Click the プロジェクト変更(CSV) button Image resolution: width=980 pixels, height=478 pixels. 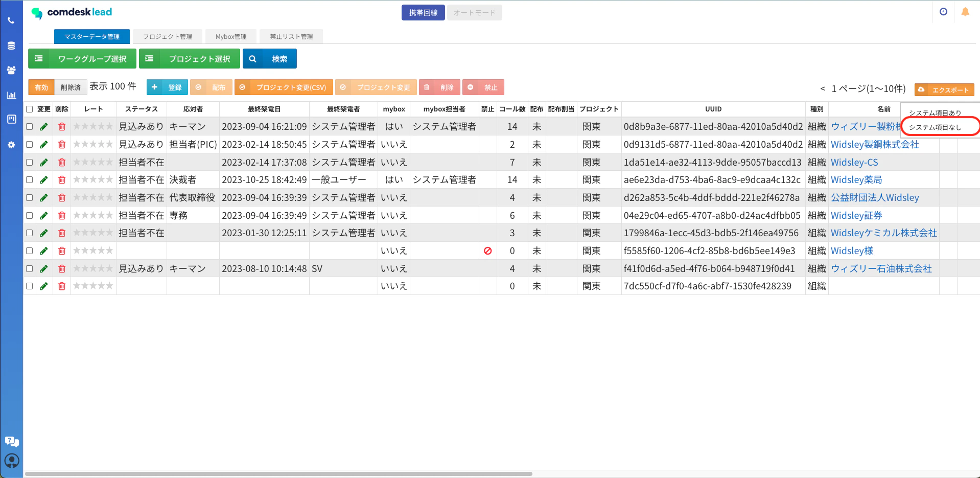(284, 87)
